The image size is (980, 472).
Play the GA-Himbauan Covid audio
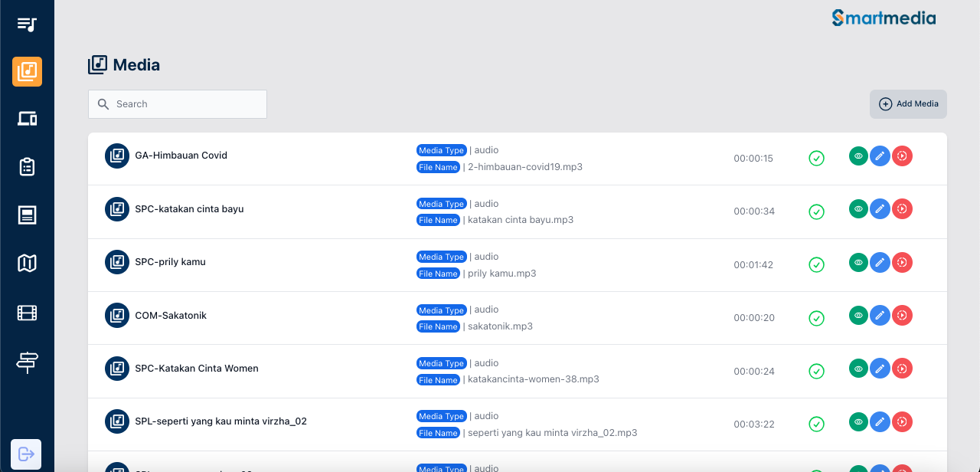click(x=902, y=156)
